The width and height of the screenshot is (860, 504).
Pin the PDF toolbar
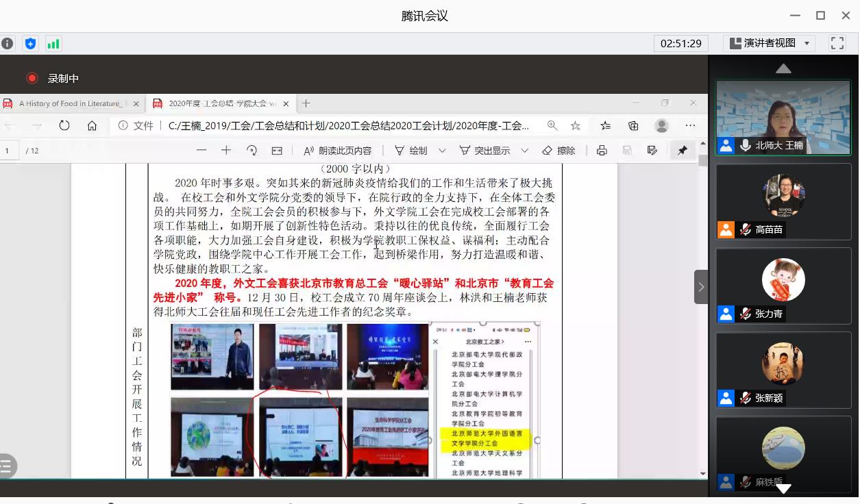click(x=683, y=151)
